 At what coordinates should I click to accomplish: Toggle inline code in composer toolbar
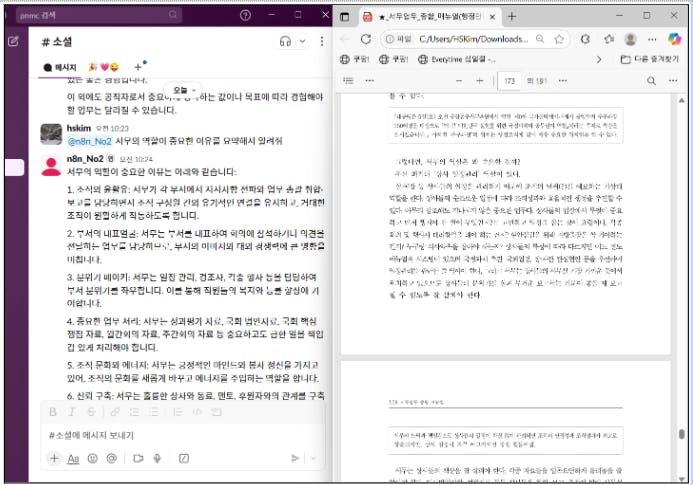(197, 412)
